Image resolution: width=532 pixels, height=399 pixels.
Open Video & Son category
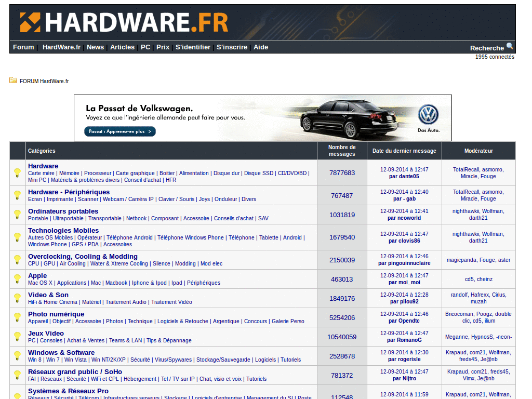point(48,295)
